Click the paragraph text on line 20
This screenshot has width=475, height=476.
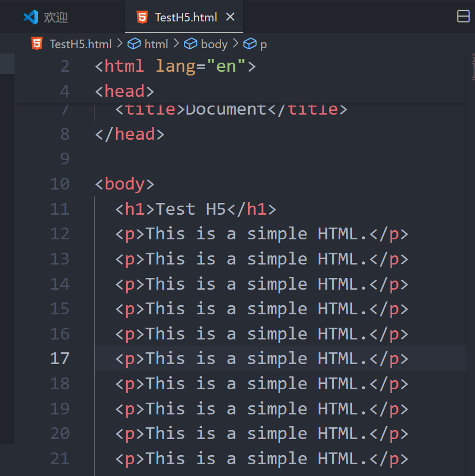[262, 434]
